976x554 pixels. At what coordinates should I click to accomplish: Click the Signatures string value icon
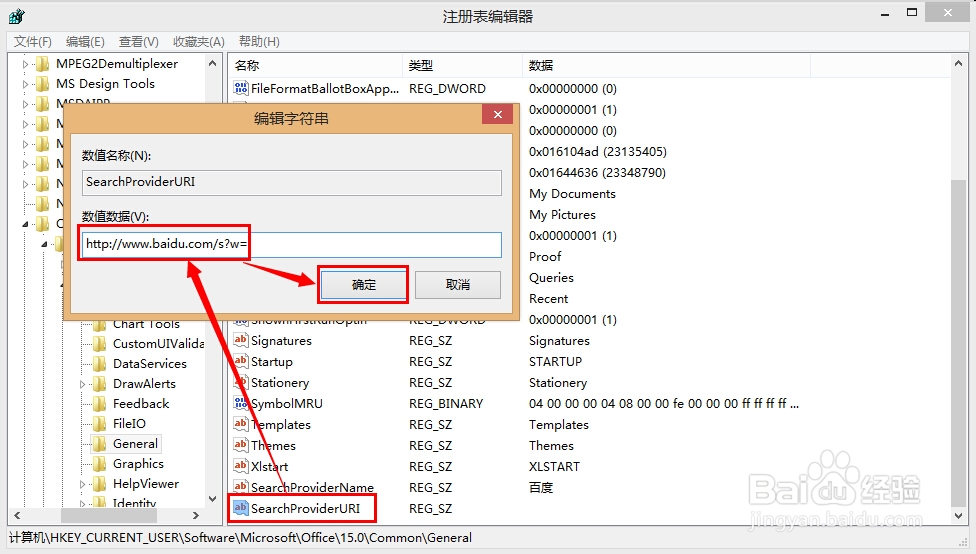[x=241, y=340]
